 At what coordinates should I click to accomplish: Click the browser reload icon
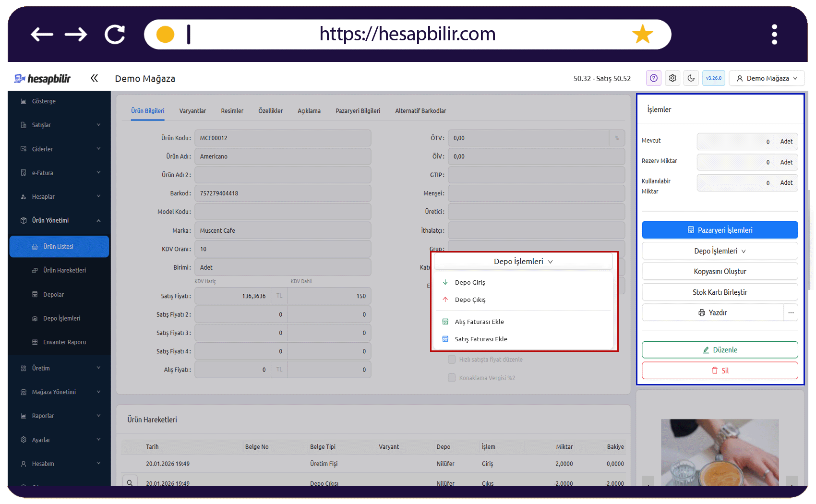point(115,35)
